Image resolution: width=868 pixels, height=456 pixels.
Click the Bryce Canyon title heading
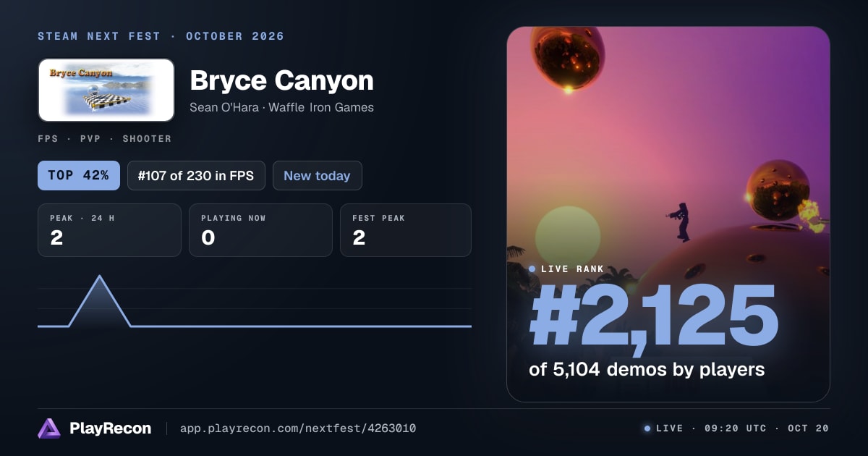[x=281, y=80]
